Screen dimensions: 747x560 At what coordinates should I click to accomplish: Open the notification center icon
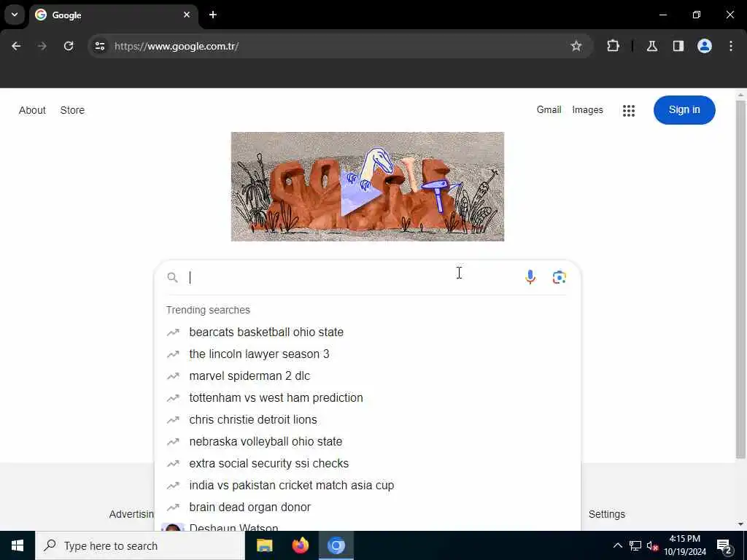724,545
